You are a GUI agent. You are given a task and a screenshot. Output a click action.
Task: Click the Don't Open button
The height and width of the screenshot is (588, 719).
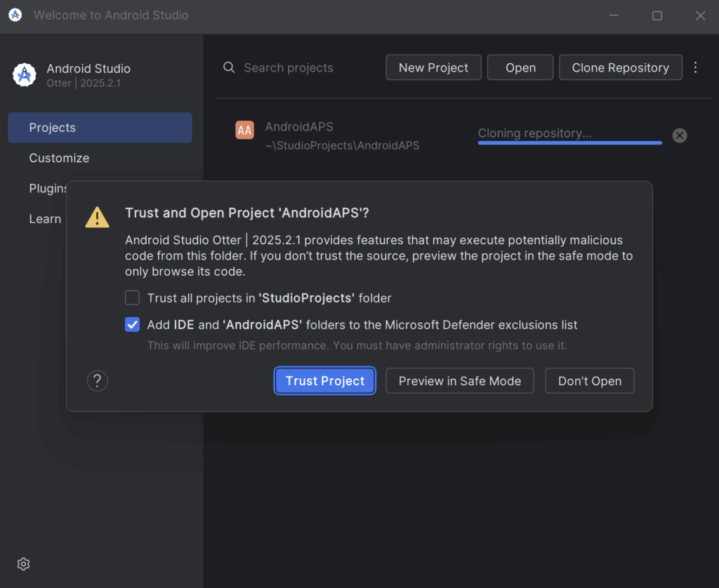[x=589, y=381]
